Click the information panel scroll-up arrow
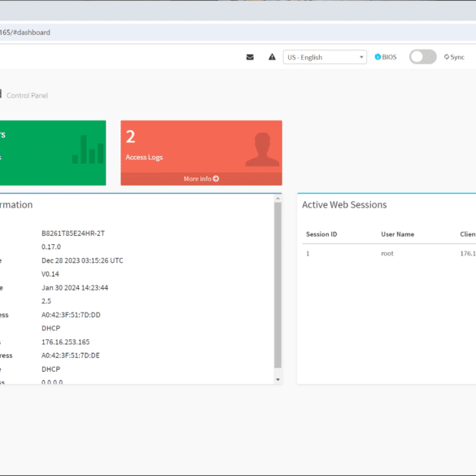 coord(277,199)
